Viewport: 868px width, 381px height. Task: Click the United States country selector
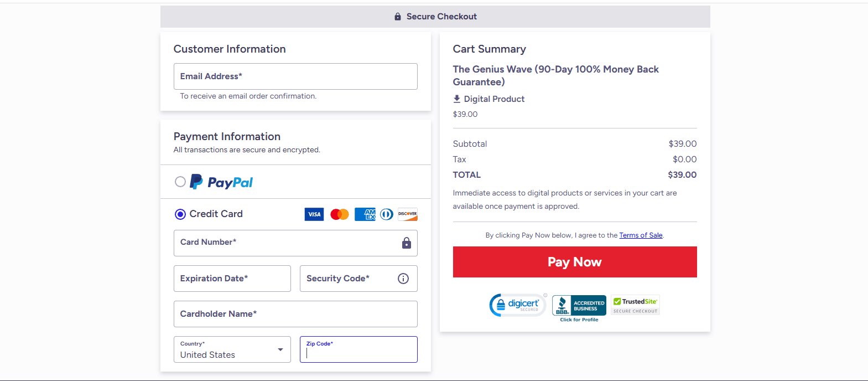coord(232,349)
